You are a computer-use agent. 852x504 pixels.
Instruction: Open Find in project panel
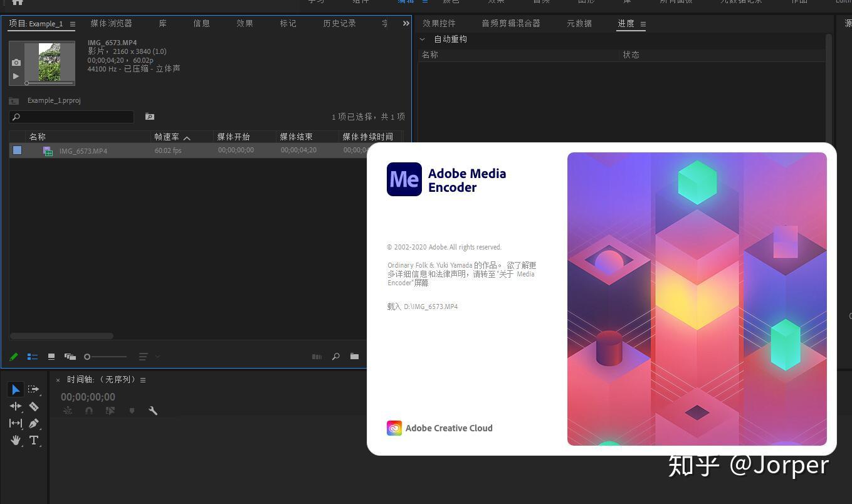(335, 357)
